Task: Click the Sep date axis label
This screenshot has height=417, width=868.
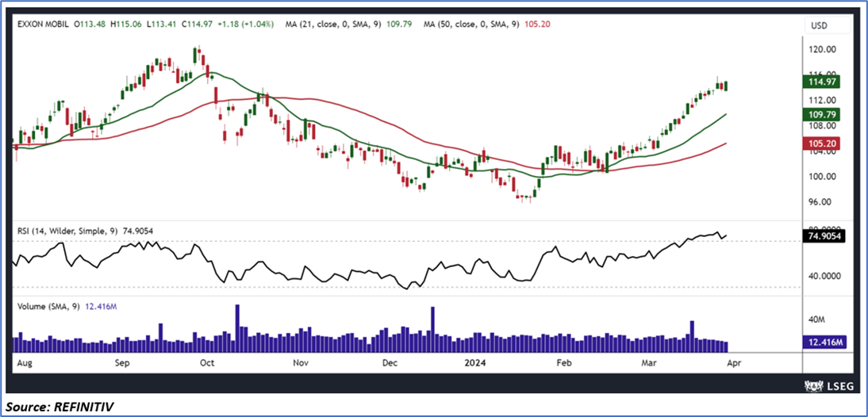Action: (x=121, y=363)
